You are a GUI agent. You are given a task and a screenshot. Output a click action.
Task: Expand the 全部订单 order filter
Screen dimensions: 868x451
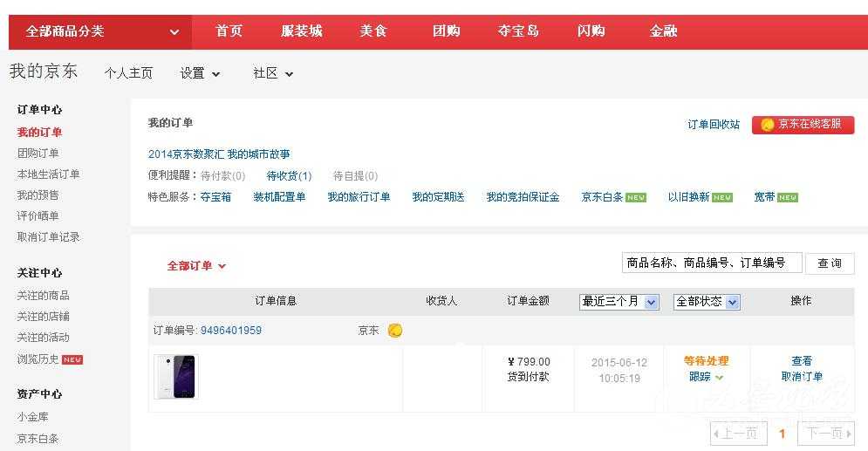196,266
